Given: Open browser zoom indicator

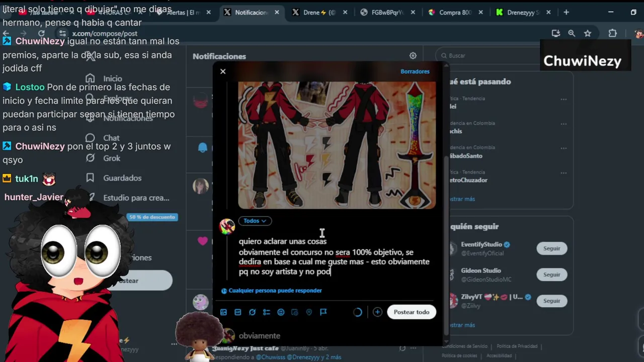Looking at the screenshot, I should coord(572,33).
